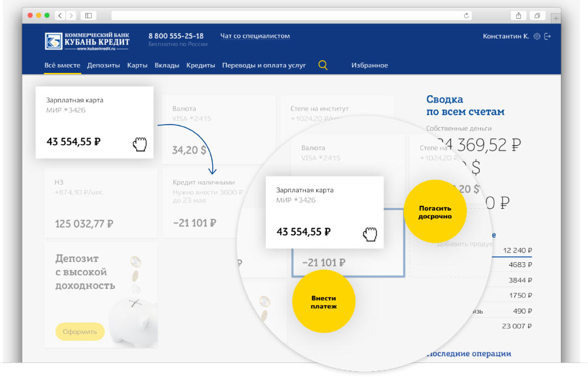Click the browser address bar
This screenshot has width=588, height=377.
coord(288,16)
